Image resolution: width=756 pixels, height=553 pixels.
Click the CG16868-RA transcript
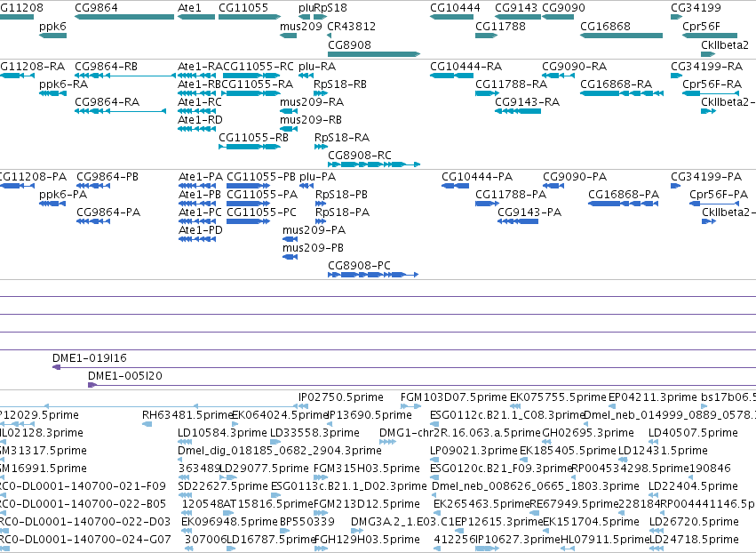(x=622, y=93)
